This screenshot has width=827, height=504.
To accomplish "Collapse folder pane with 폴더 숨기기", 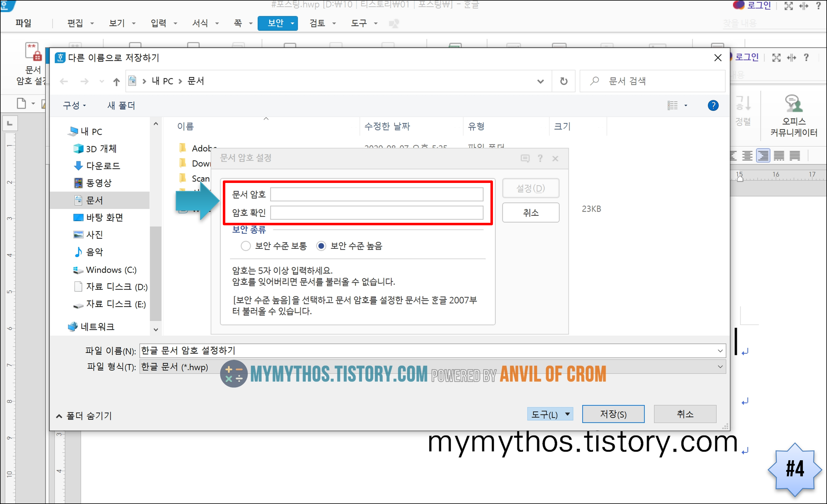I will click(x=84, y=416).
